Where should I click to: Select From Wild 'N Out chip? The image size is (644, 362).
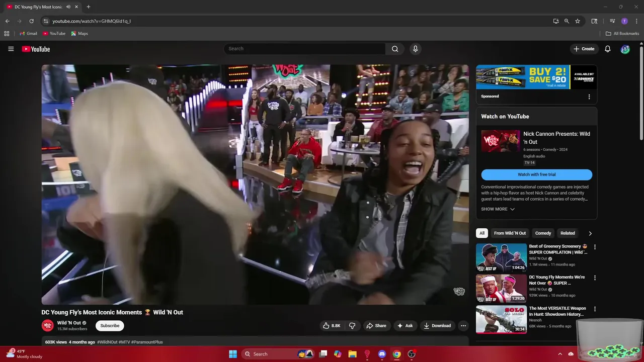tap(510, 233)
